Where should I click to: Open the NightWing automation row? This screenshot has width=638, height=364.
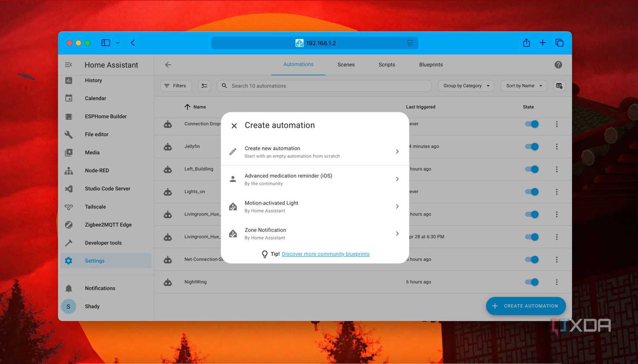363,282
